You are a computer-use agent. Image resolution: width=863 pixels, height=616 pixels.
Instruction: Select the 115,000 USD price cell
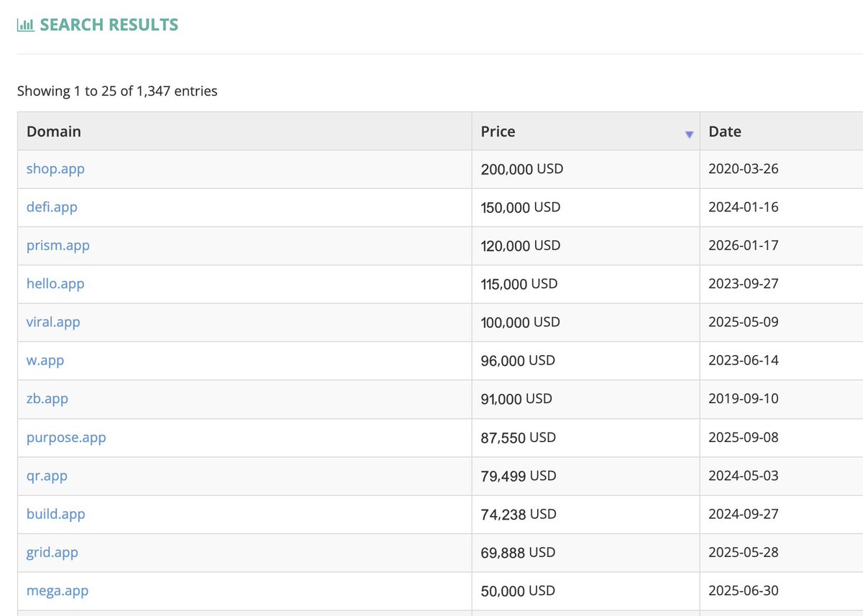click(x=585, y=284)
